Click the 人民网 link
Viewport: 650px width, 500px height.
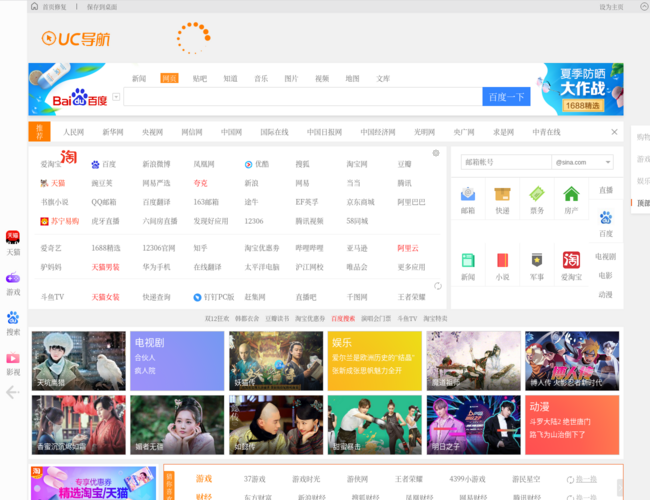tap(73, 132)
